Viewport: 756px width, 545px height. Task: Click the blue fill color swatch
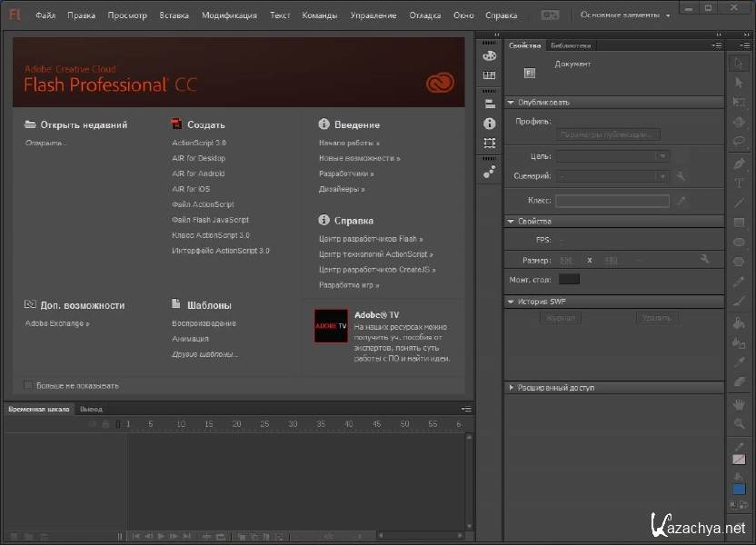coord(739,489)
